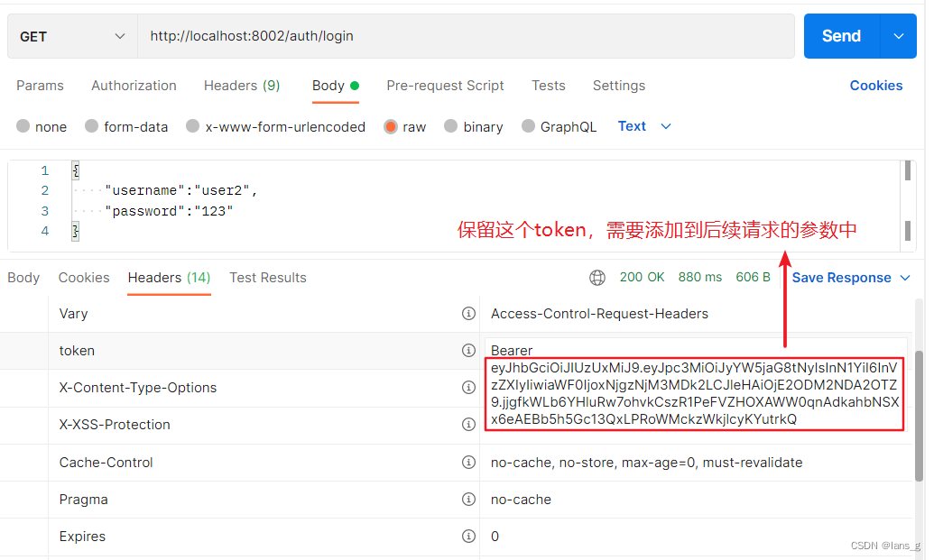Open the Tests tab
This screenshot has height=560, width=934.
tap(549, 86)
